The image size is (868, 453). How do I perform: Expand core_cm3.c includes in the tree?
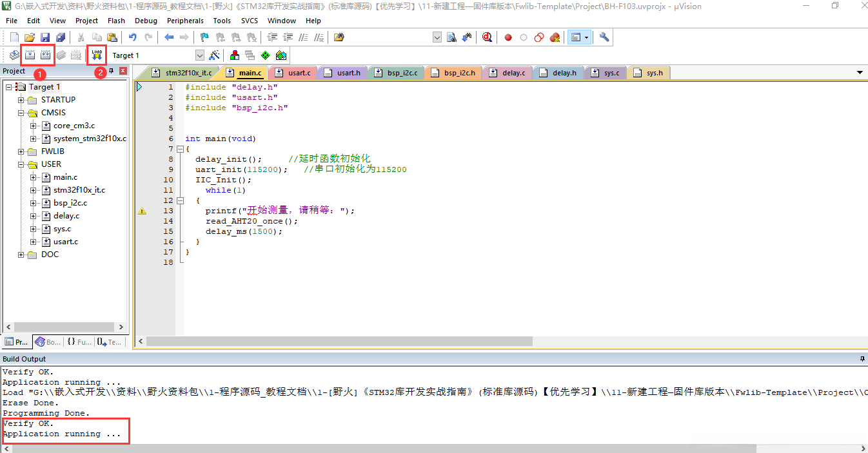point(34,126)
